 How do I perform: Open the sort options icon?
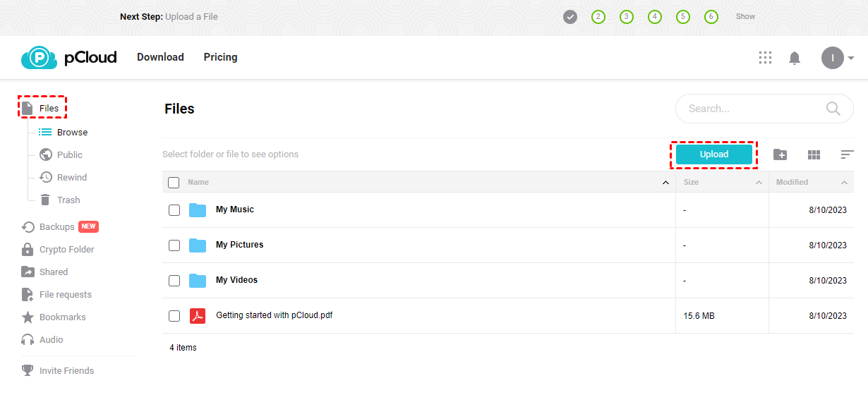pos(847,154)
